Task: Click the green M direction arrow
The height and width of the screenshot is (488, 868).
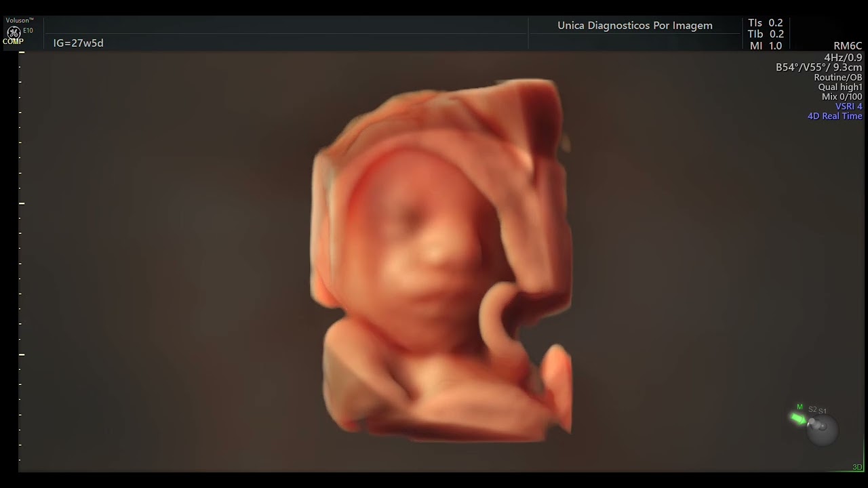Action: click(799, 418)
